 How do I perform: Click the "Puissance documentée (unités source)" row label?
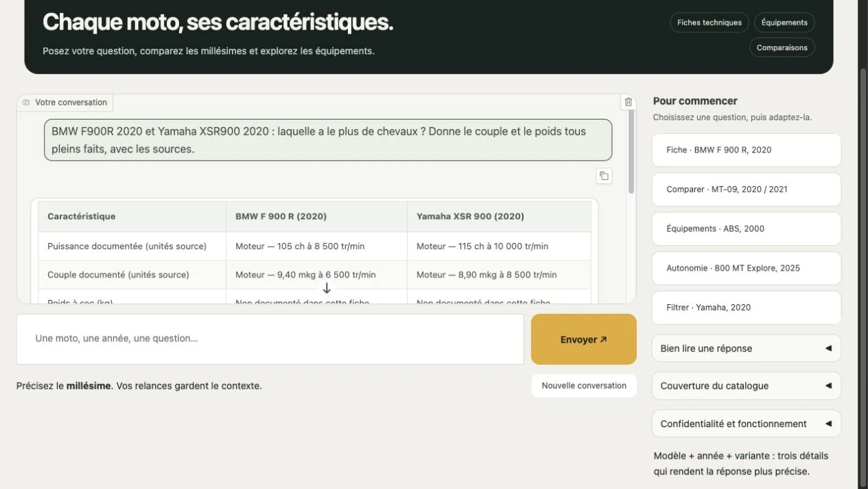point(127,246)
